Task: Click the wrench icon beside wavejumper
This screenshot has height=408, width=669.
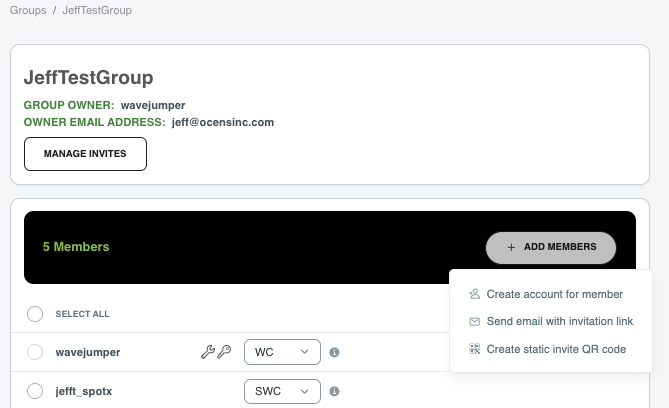Action: 208,352
